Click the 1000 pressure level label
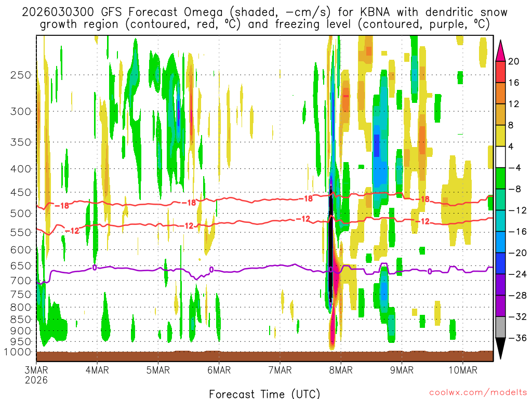Image resolution: width=532 pixels, height=399 pixels. pos(18,352)
